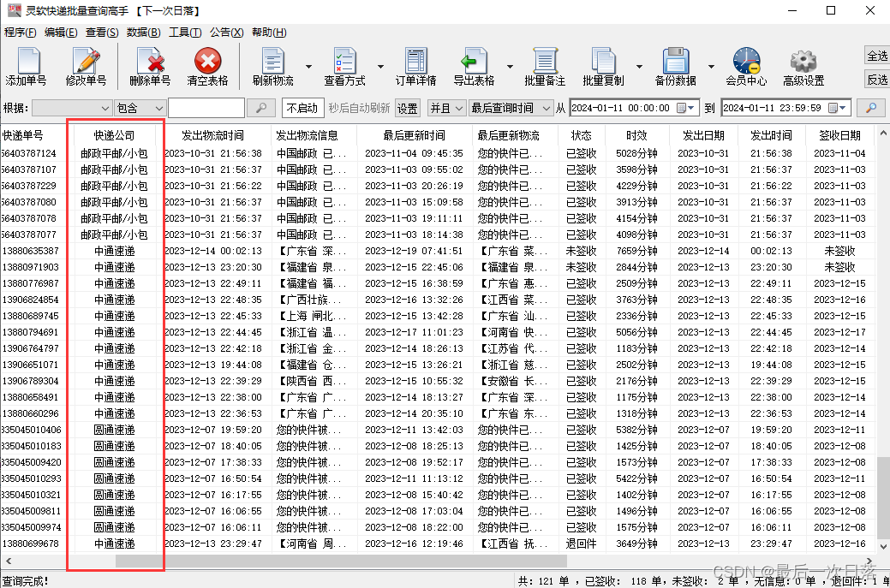This screenshot has height=588, width=890.
Task: Open 订单详情 order details icon
Action: (416, 67)
